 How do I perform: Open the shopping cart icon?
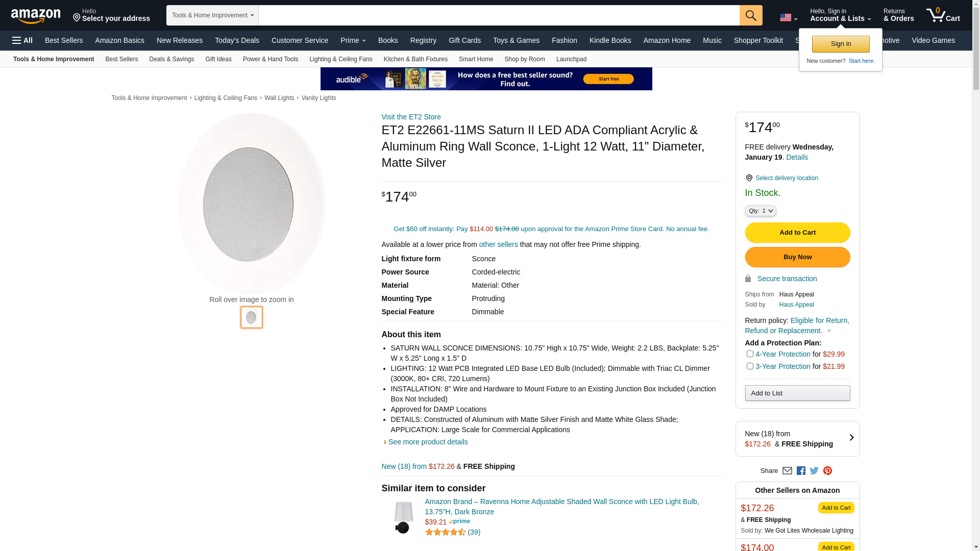tap(943, 15)
